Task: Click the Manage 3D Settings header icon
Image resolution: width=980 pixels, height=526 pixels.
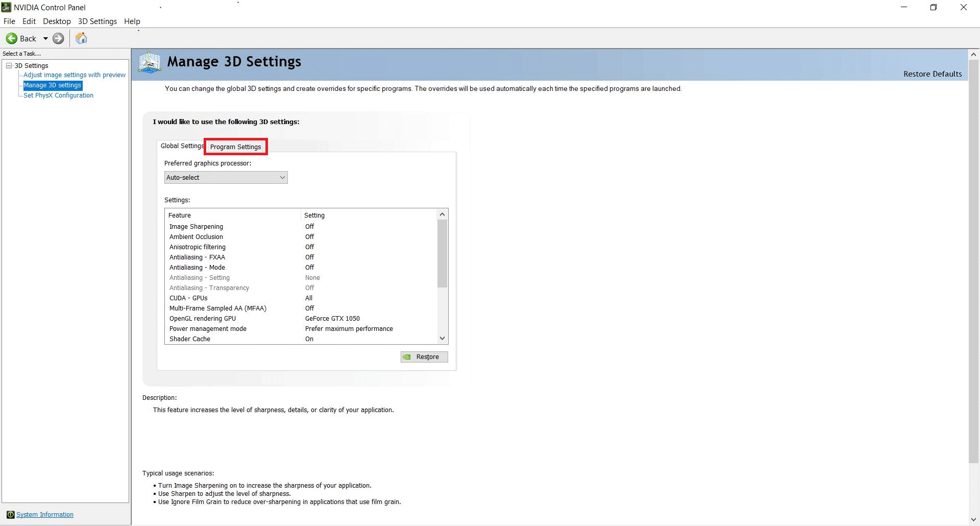Action: [150, 62]
